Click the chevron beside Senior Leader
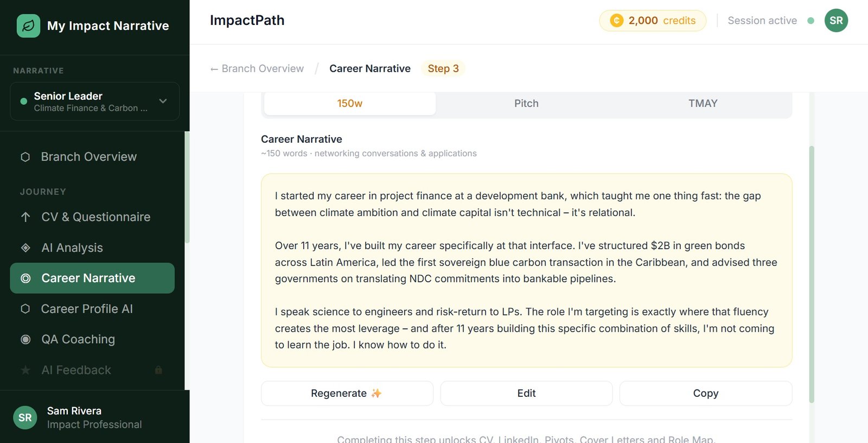This screenshot has height=443, width=868. (x=163, y=101)
